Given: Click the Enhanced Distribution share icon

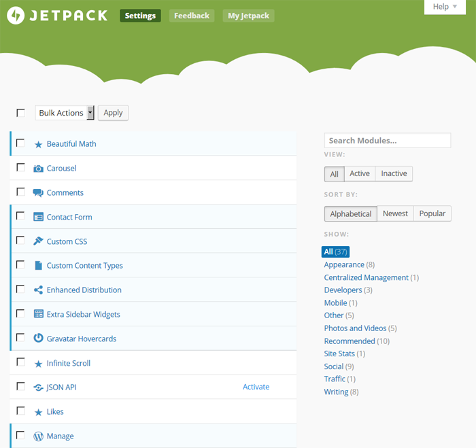Looking at the screenshot, I should pos(38,290).
